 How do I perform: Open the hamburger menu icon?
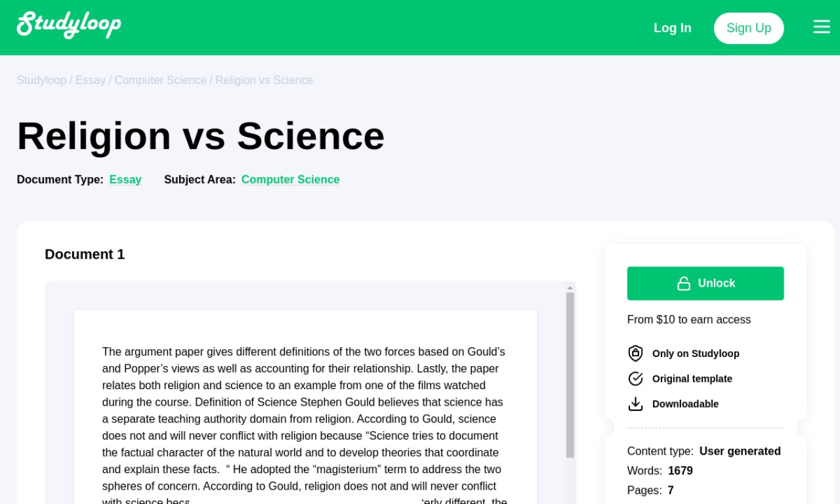click(822, 27)
